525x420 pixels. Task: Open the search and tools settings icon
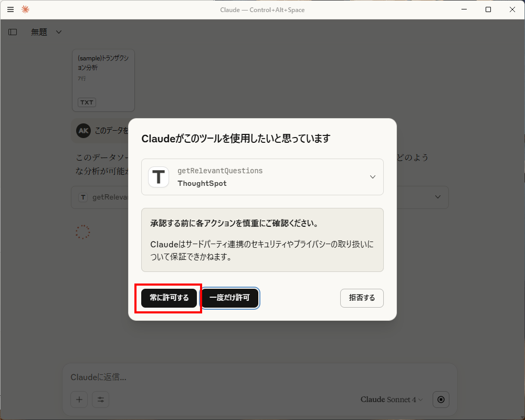tap(101, 400)
